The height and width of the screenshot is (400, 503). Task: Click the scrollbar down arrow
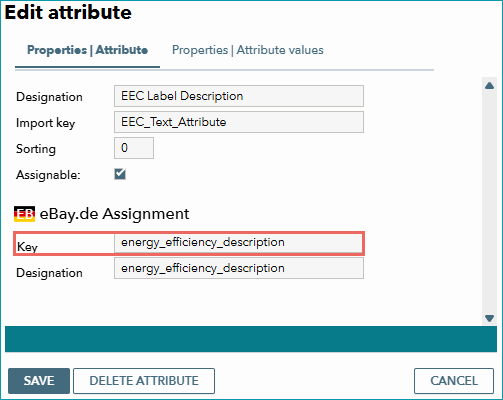(x=489, y=318)
